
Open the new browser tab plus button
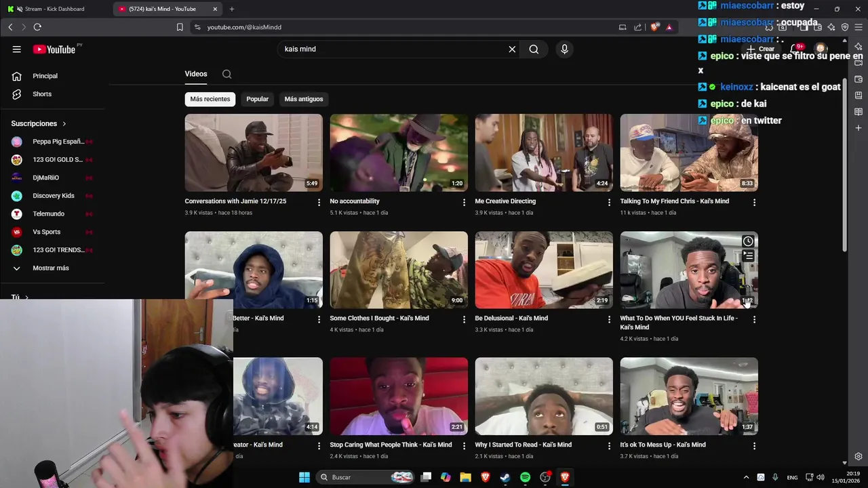(232, 9)
